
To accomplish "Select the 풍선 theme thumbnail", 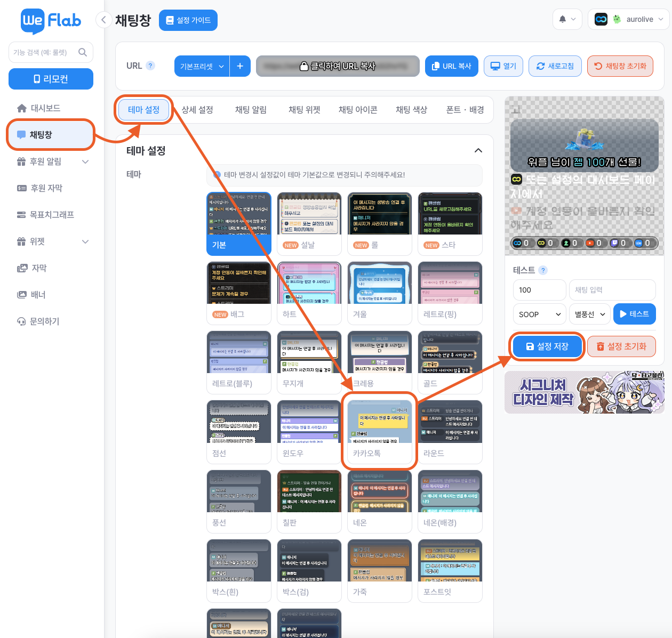I will [239, 502].
